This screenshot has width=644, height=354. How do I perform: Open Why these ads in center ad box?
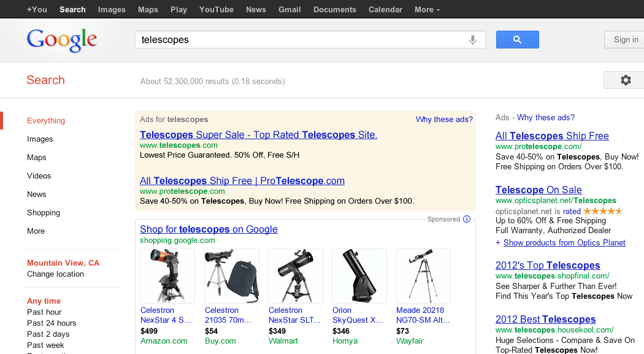[445, 120]
